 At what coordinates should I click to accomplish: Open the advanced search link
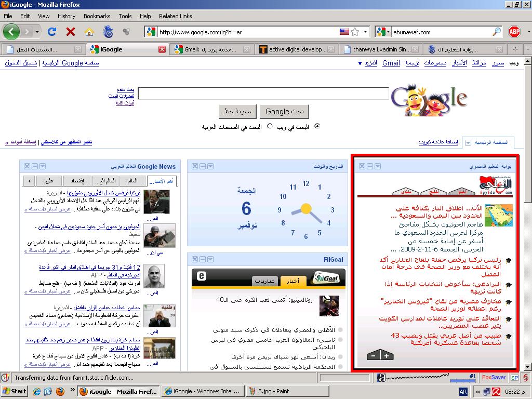click(x=126, y=89)
